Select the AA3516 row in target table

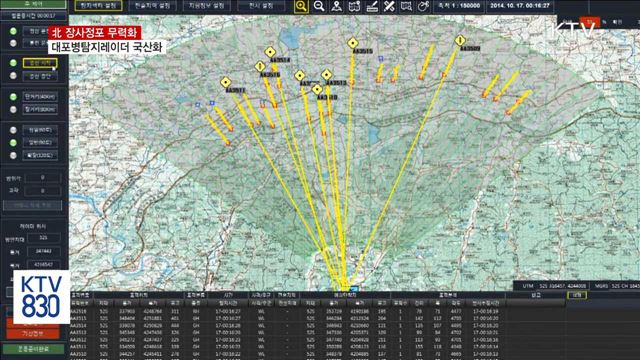tap(286, 311)
